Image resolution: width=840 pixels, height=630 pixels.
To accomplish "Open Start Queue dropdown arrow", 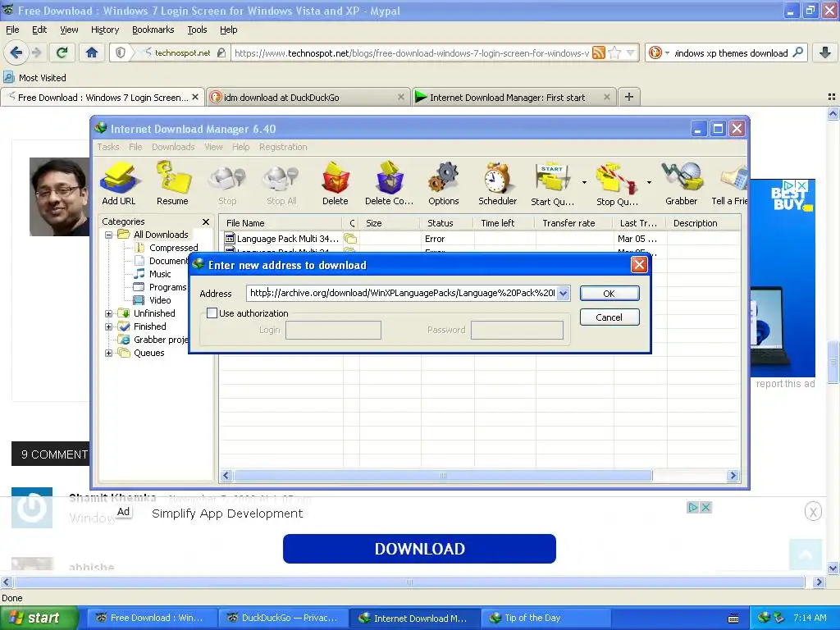I will tap(584, 183).
